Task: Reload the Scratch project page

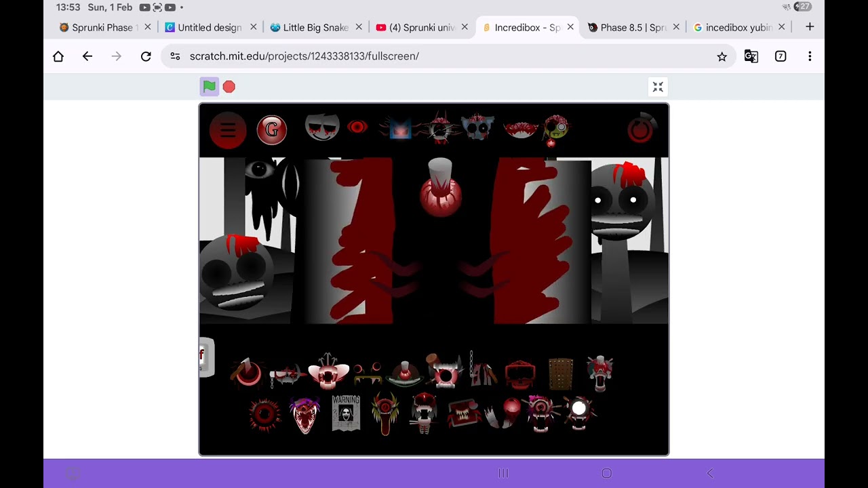Action: point(146,56)
